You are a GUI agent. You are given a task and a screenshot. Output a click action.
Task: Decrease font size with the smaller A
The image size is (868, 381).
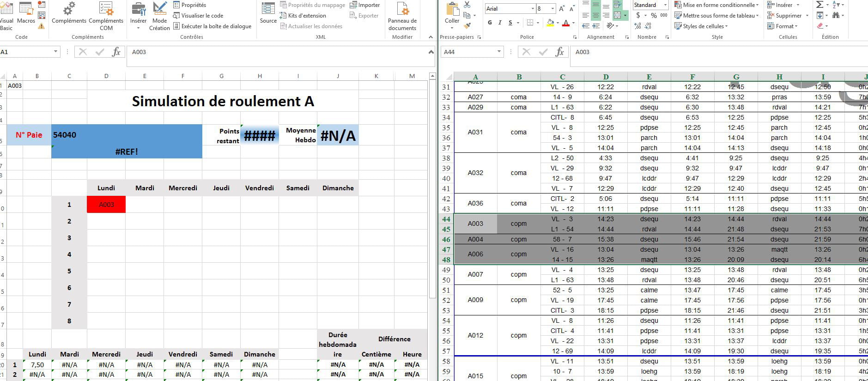[572, 9]
